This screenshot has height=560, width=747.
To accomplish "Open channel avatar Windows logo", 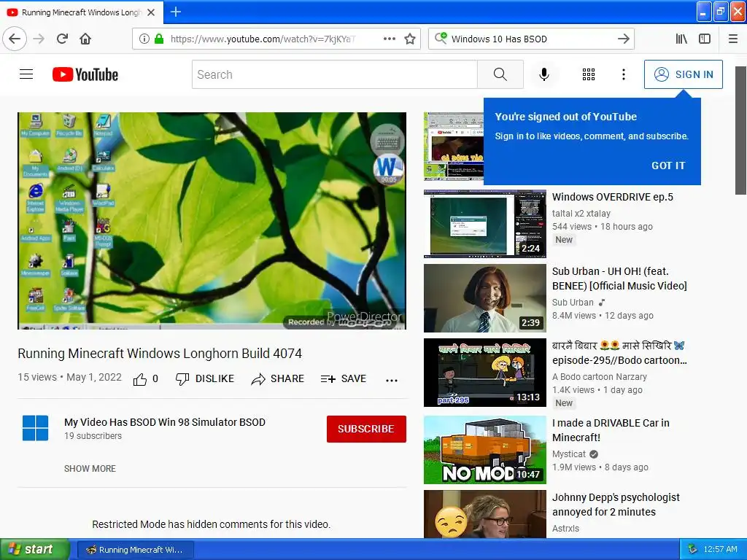I will (x=35, y=427).
